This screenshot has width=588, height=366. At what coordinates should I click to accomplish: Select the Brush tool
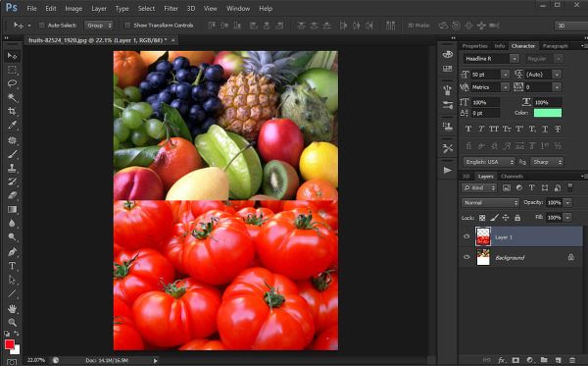click(12, 154)
